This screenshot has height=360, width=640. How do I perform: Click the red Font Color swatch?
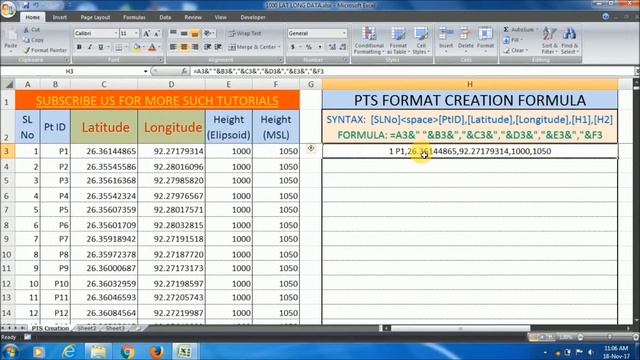152,47
